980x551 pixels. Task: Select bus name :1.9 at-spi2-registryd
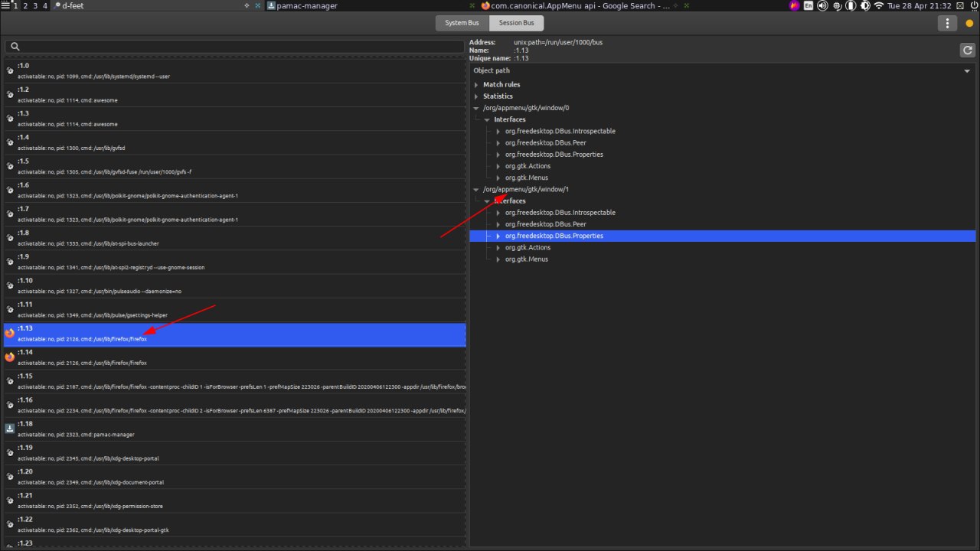(234, 262)
